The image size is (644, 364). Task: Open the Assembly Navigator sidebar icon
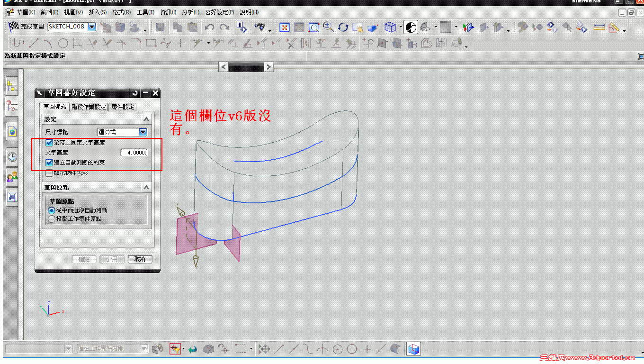[12, 86]
